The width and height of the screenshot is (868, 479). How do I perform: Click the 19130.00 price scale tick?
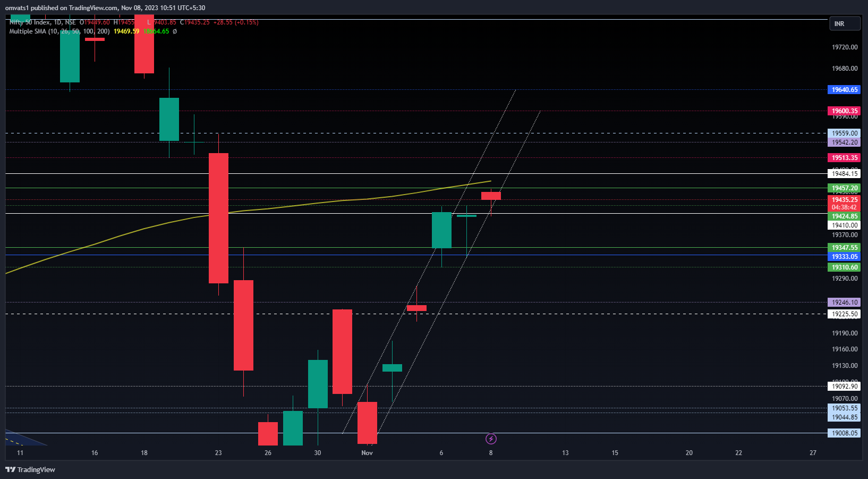pos(845,366)
